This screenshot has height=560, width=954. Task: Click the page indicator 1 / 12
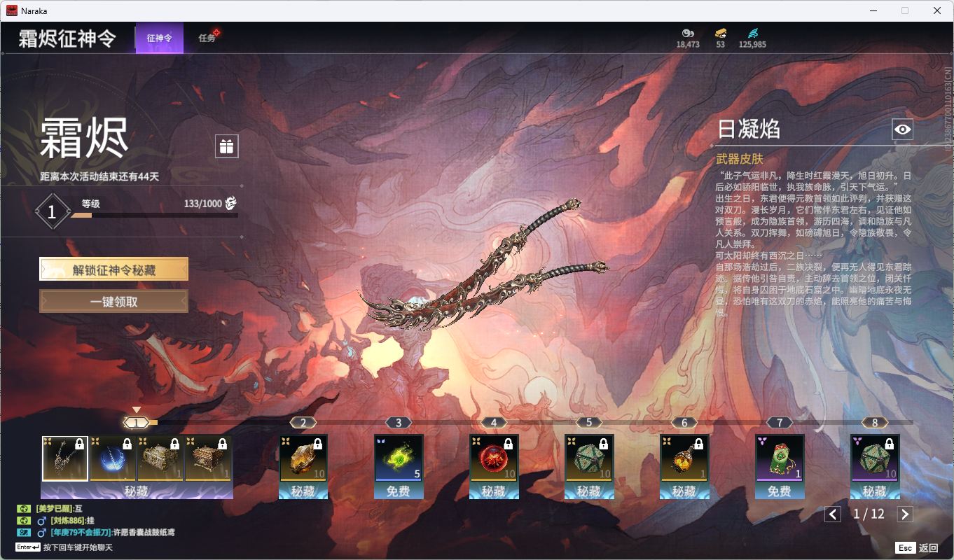pos(869,514)
